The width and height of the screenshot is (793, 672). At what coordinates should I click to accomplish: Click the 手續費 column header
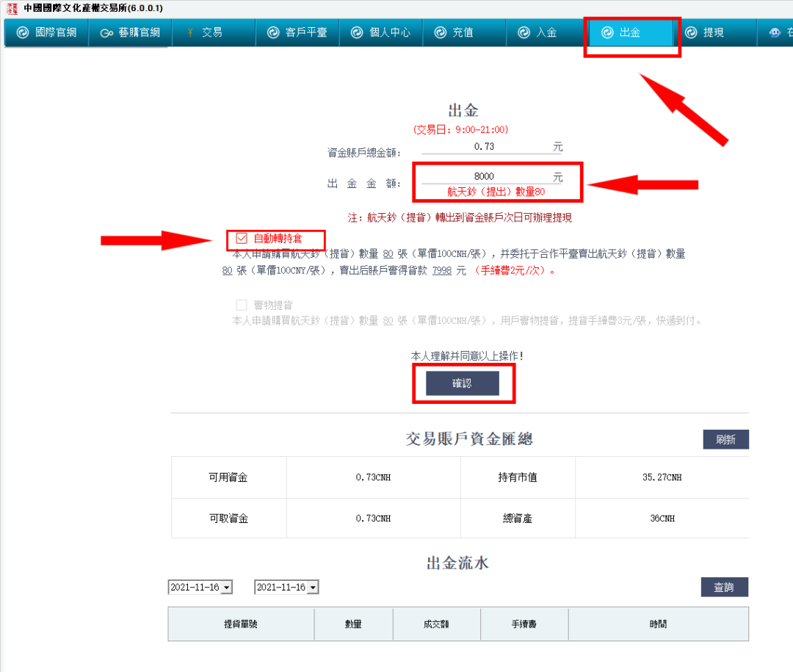(524, 624)
